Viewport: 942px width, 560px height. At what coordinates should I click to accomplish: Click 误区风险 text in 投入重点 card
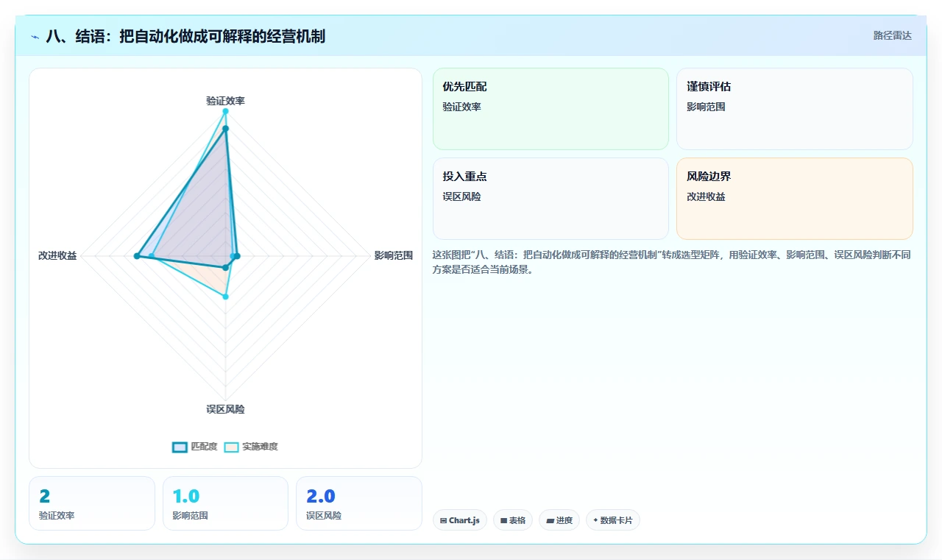click(x=461, y=196)
